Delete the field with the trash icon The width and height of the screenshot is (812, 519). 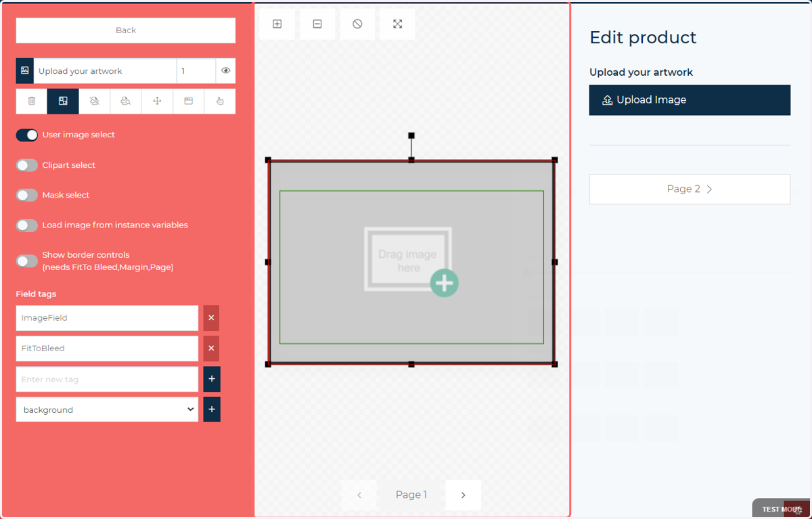[32, 101]
